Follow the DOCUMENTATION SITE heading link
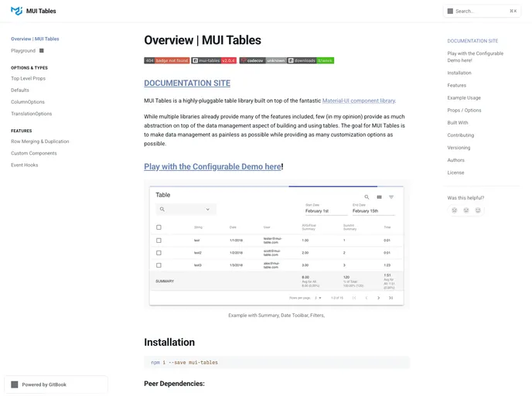 tap(186, 84)
